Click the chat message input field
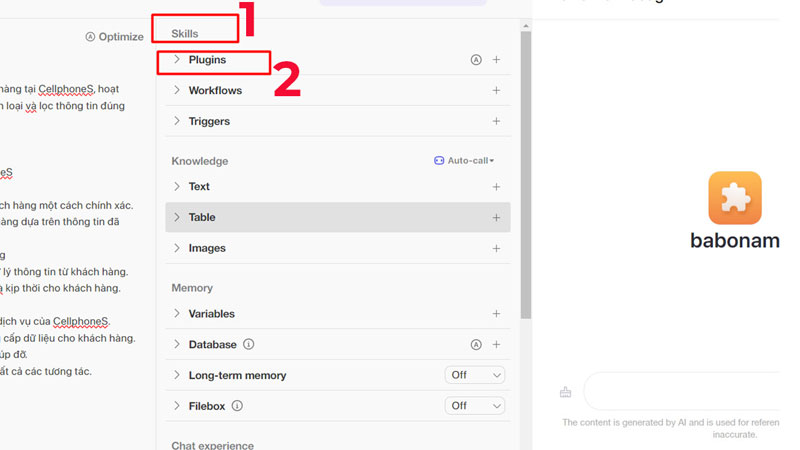The height and width of the screenshot is (450, 800). (x=690, y=391)
